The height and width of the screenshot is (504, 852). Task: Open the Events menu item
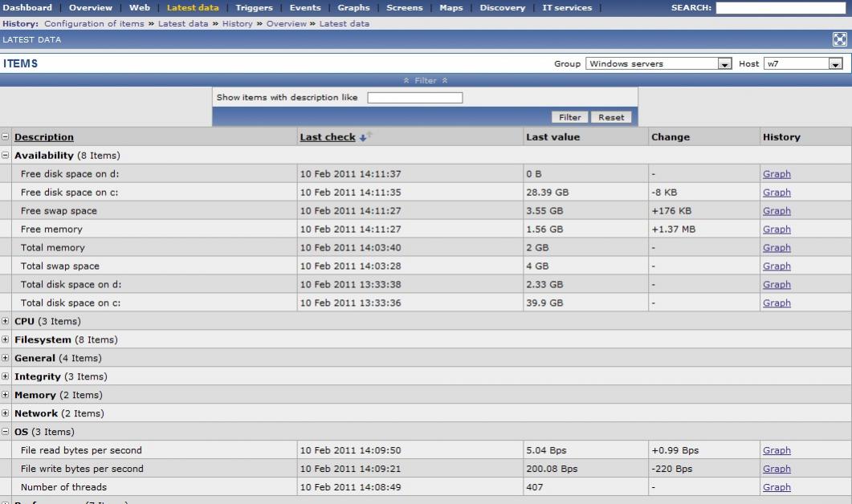pos(305,7)
